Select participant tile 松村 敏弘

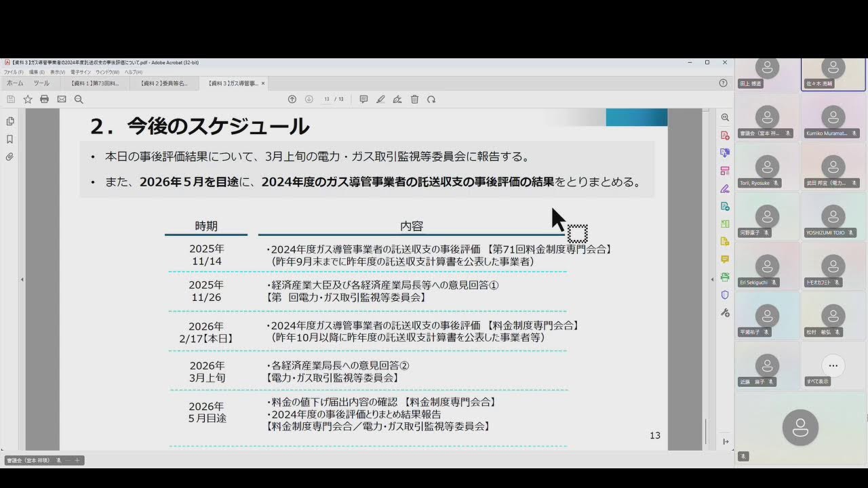tap(833, 316)
